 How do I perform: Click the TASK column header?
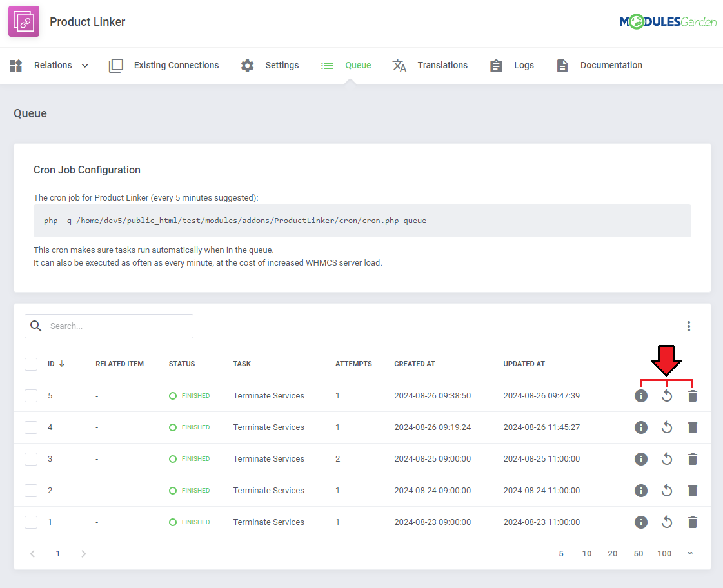242,364
